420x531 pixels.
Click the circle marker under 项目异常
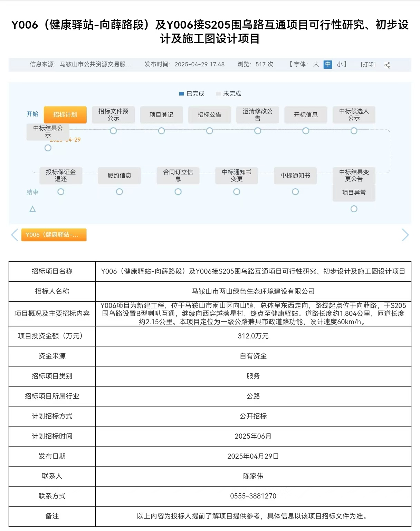point(354,209)
